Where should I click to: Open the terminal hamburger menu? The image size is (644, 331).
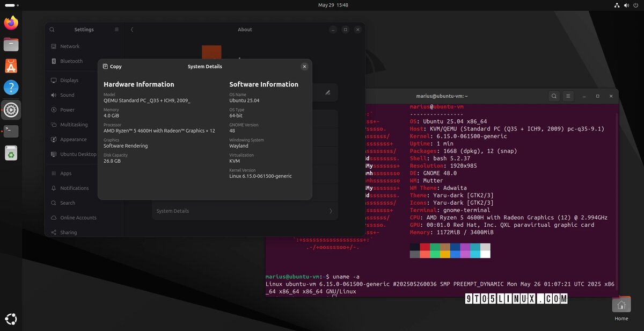568,96
